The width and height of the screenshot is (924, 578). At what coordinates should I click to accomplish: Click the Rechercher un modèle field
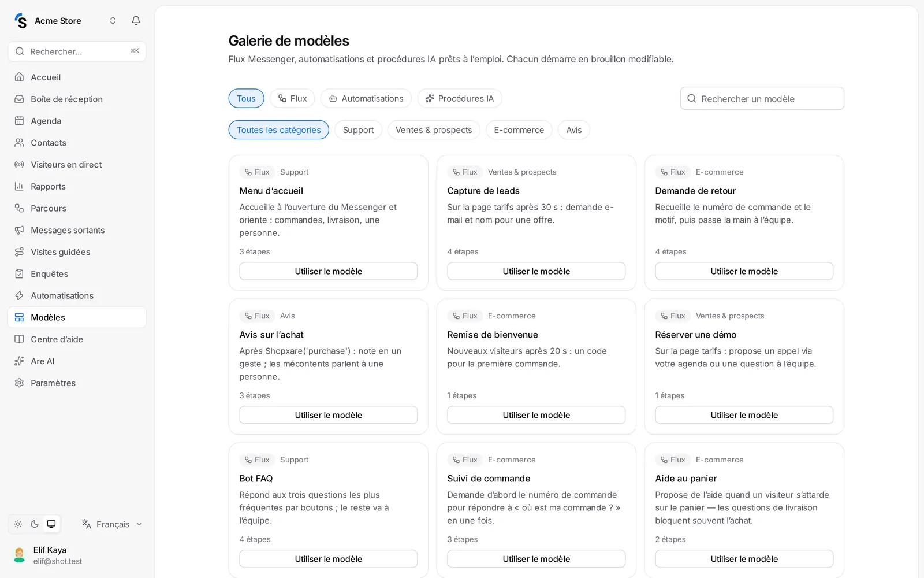point(762,98)
